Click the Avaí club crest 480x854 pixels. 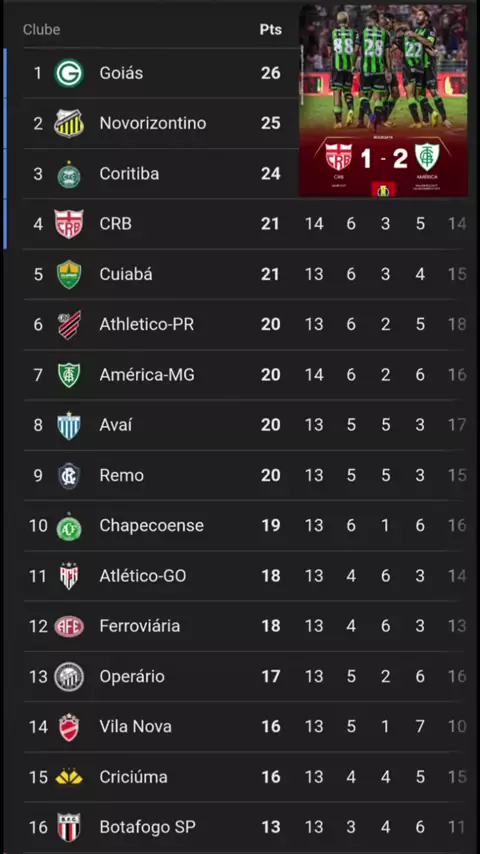pyautogui.click(x=69, y=425)
